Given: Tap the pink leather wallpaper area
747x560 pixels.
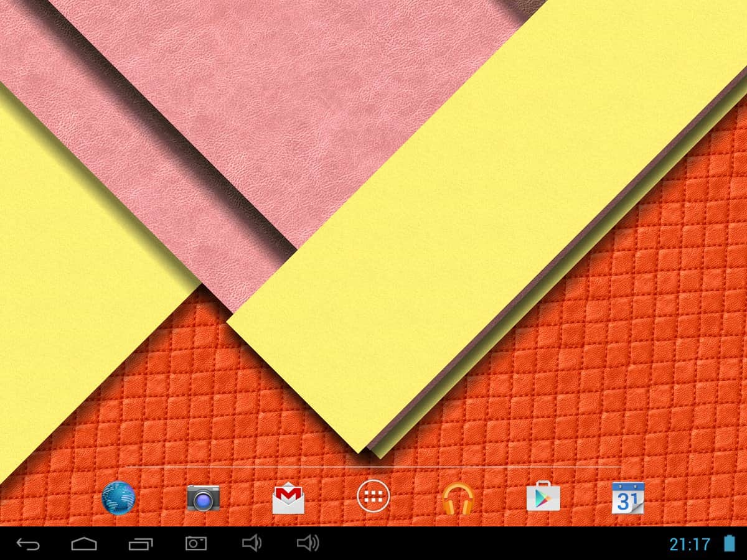Looking at the screenshot, I should [x=280, y=93].
